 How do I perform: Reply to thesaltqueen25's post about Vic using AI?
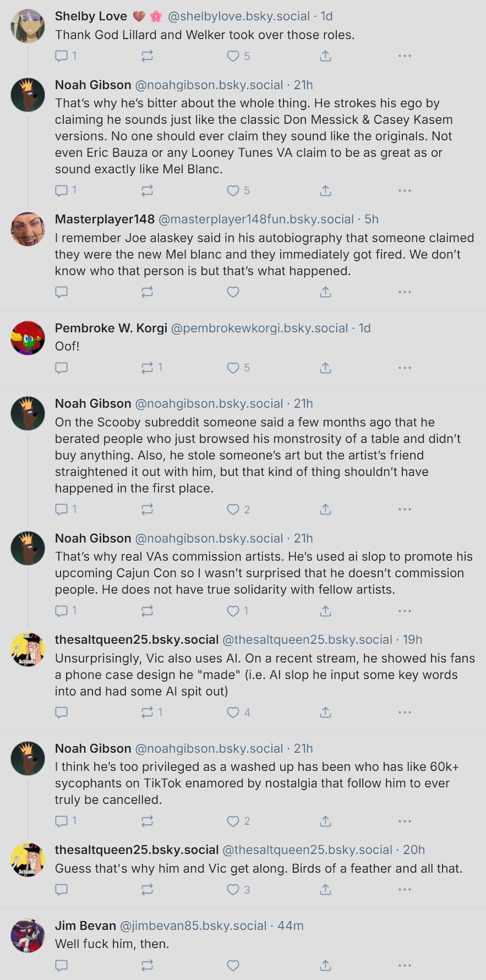[62, 713]
